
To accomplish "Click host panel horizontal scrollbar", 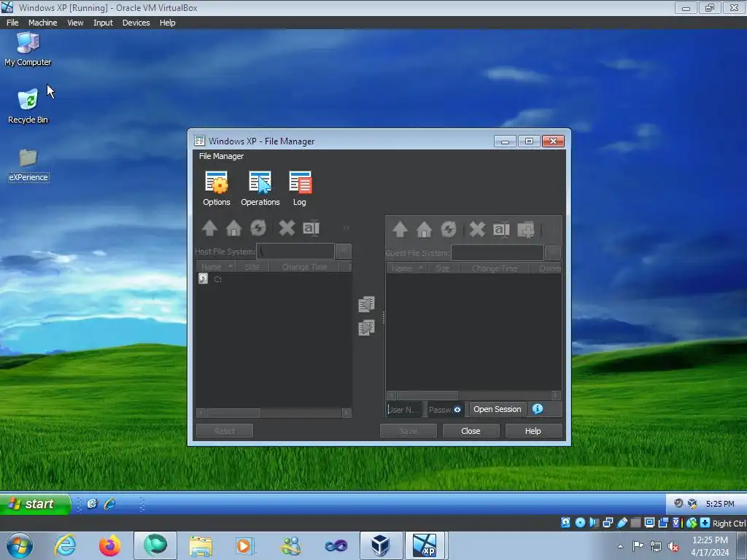I will pyautogui.click(x=274, y=413).
